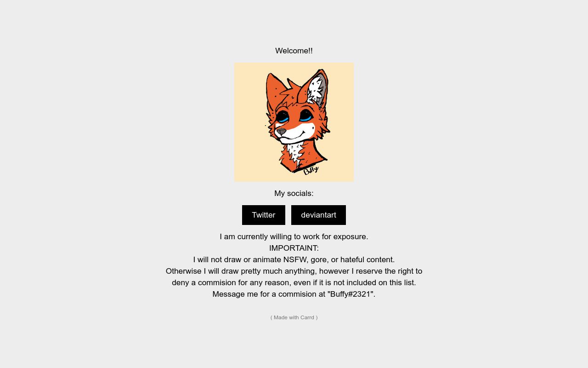Select the Buffy#2321 contact handle

click(351, 294)
